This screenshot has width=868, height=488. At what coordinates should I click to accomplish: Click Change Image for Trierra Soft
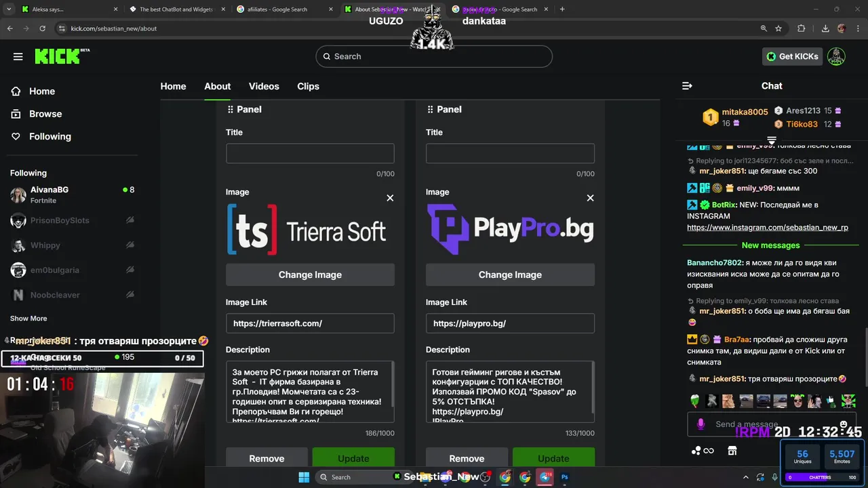(x=310, y=274)
